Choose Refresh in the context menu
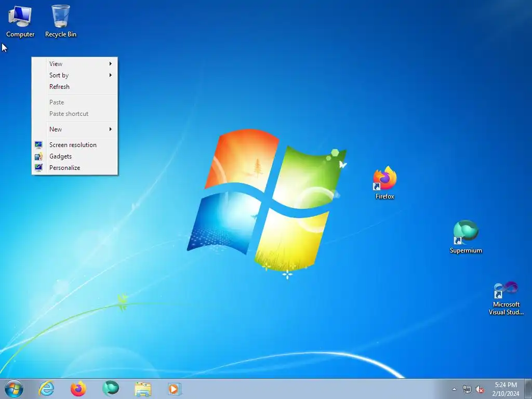 click(75, 87)
